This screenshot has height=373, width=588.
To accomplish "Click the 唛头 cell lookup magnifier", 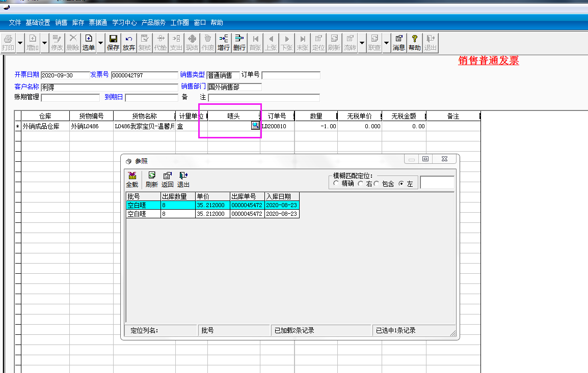I will click(x=255, y=126).
